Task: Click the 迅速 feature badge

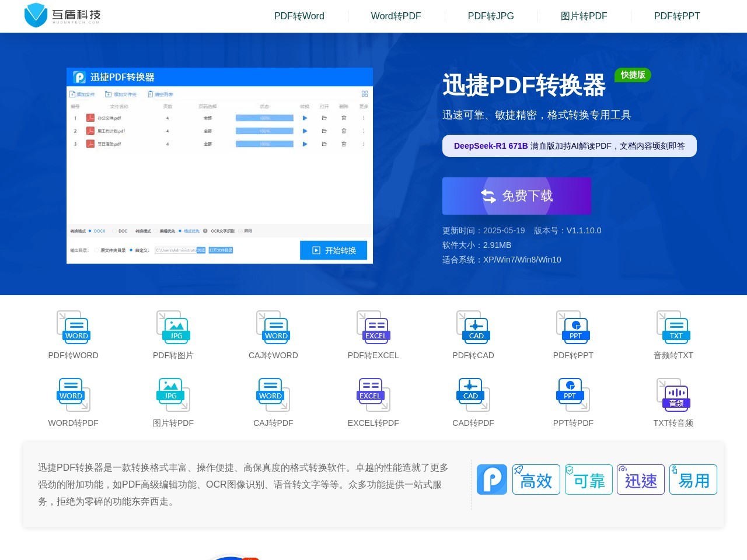Action: click(641, 480)
